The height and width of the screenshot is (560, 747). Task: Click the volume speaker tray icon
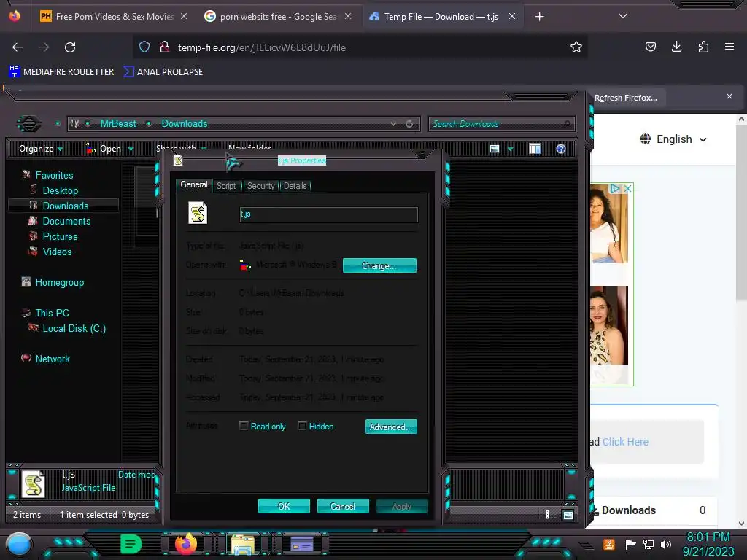point(666,544)
